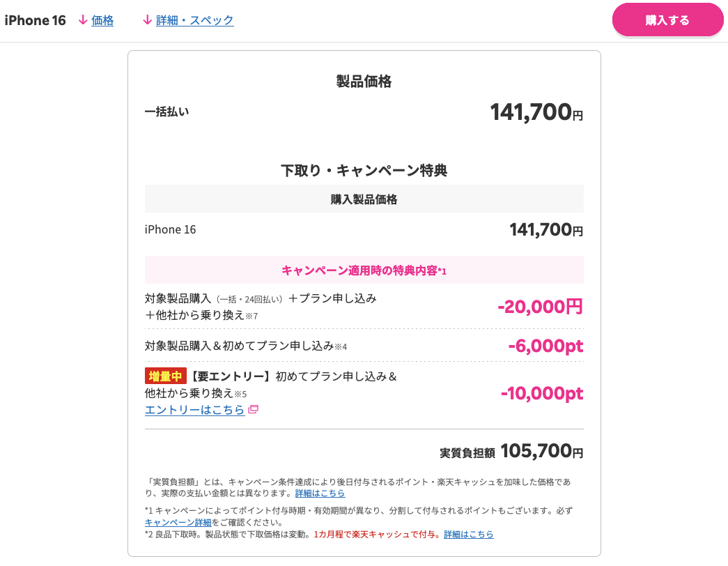
Task: Click the ※5 footnote marker
Action: (240, 395)
